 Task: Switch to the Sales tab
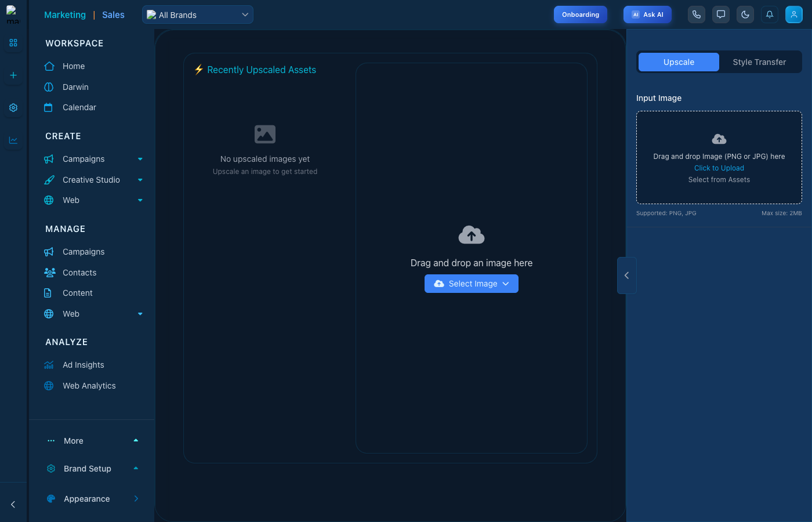coord(113,15)
